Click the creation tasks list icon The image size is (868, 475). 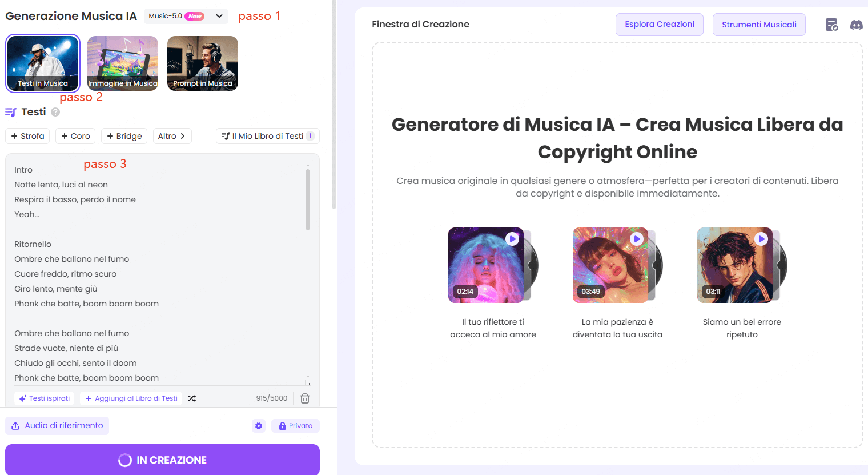pyautogui.click(x=831, y=25)
